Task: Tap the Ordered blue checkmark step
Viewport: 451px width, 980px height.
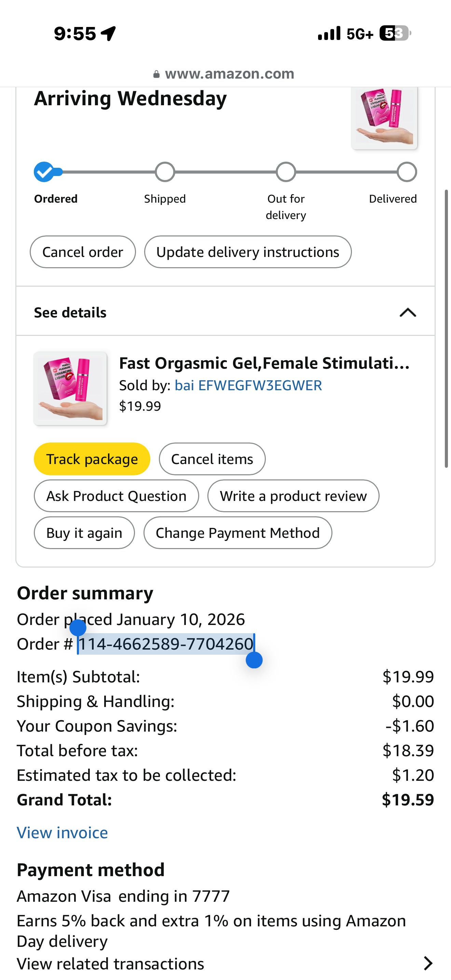Action: pos(44,172)
